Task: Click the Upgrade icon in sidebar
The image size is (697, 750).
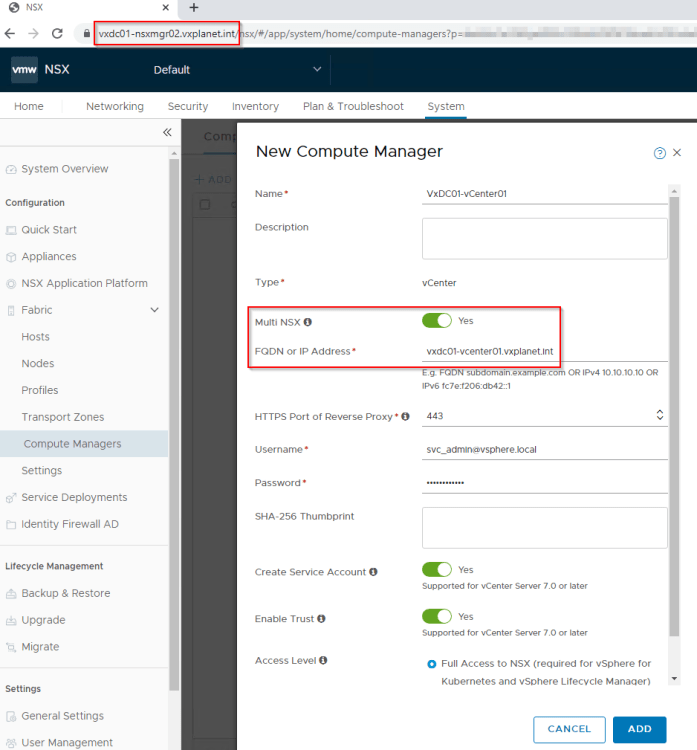Action: click(x=11, y=620)
